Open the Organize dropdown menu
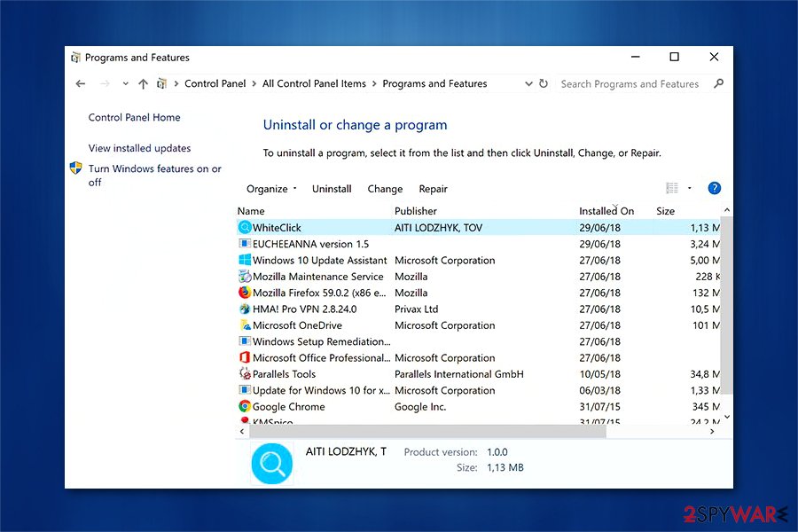798x532 pixels. tap(271, 189)
